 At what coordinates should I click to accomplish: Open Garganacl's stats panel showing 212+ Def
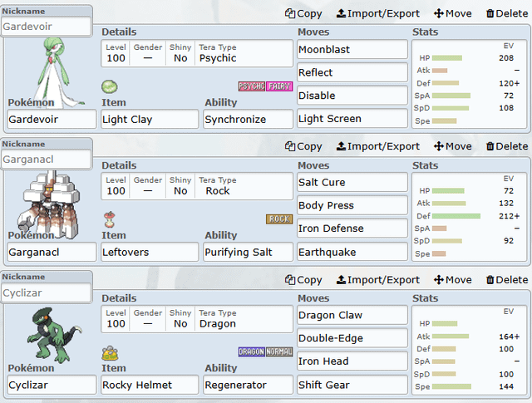(469, 217)
